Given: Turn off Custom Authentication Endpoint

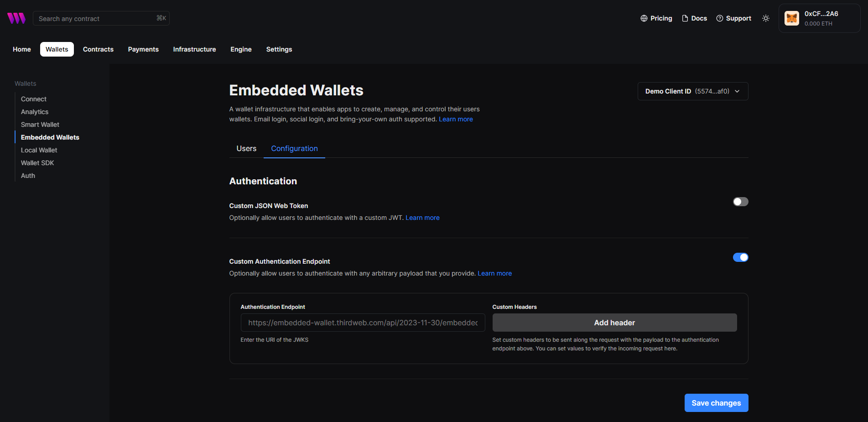Looking at the screenshot, I should click(740, 257).
